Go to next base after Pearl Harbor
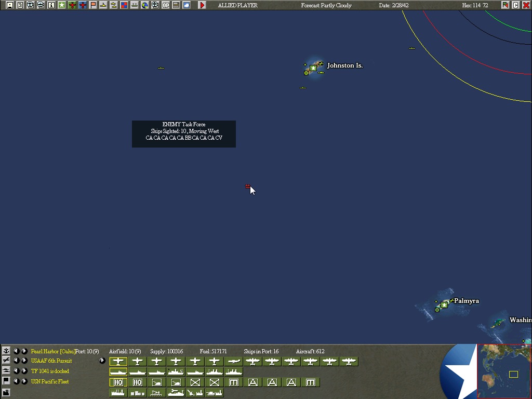 [24, 351]
